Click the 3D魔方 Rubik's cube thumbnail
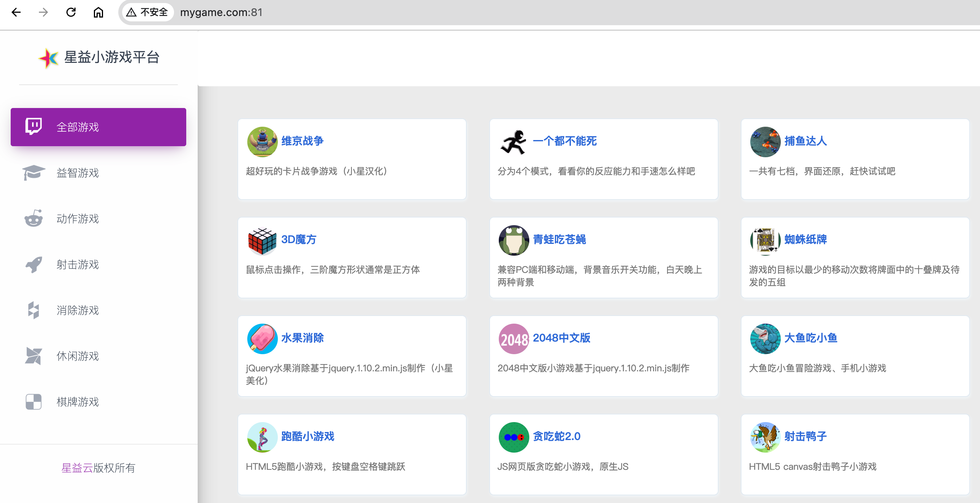Image resolution: width=980 pixels, height=503 pixels. [262, 240]
